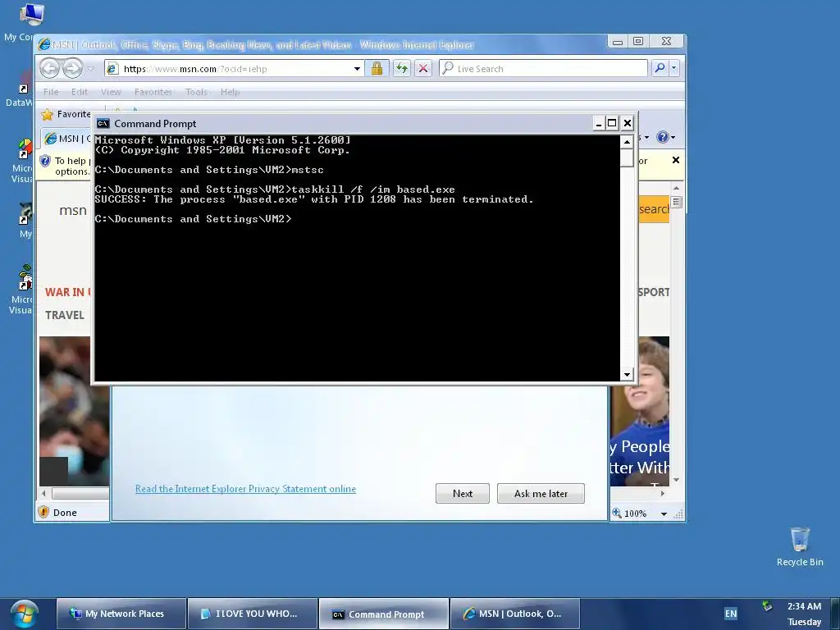
Task: Restore the Internet Explorer window size
Action: tap(638, 41)
